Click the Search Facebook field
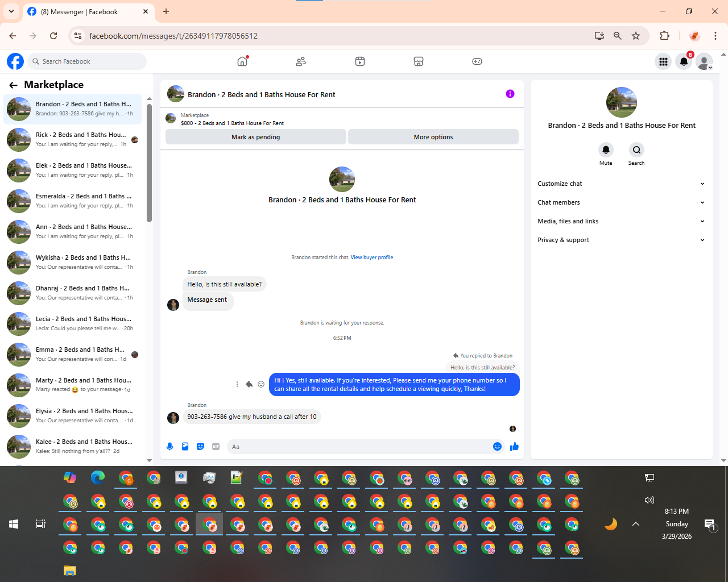 pyautogui.click(x=86, y=61)
